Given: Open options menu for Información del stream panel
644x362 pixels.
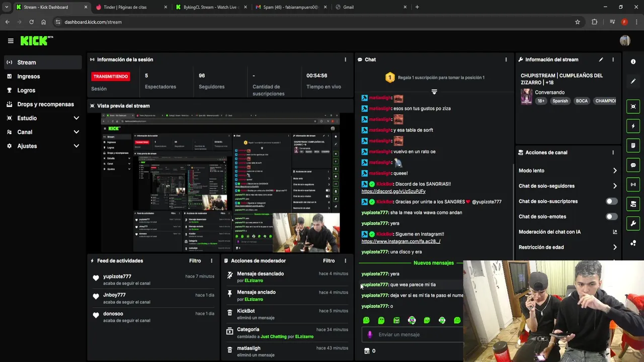Looking at the screenshot, I should tap(613, 59).
